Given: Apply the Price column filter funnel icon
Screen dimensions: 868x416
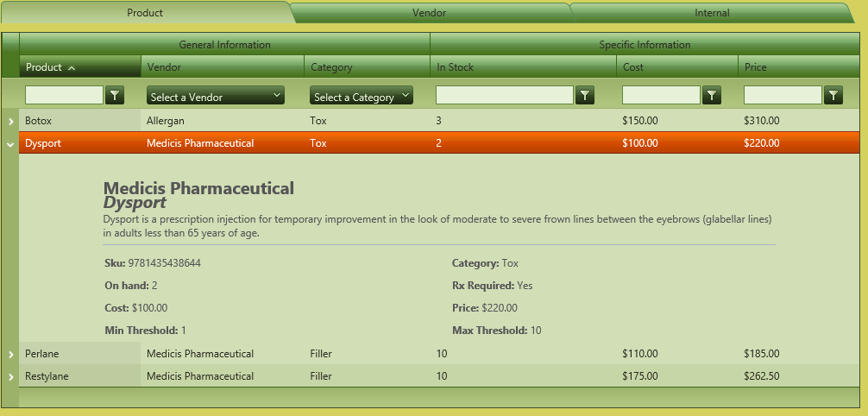Looking at the screenshot, I should 833,95.
